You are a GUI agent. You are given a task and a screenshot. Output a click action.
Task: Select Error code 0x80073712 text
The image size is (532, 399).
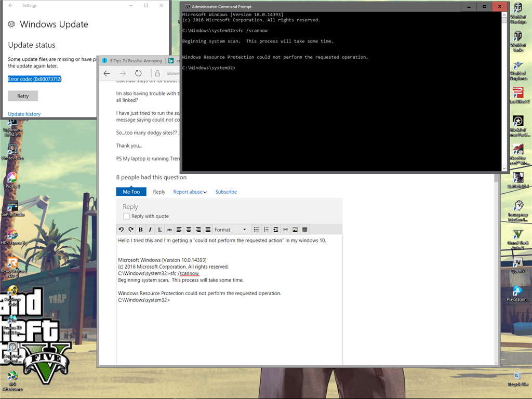(35, 79)
